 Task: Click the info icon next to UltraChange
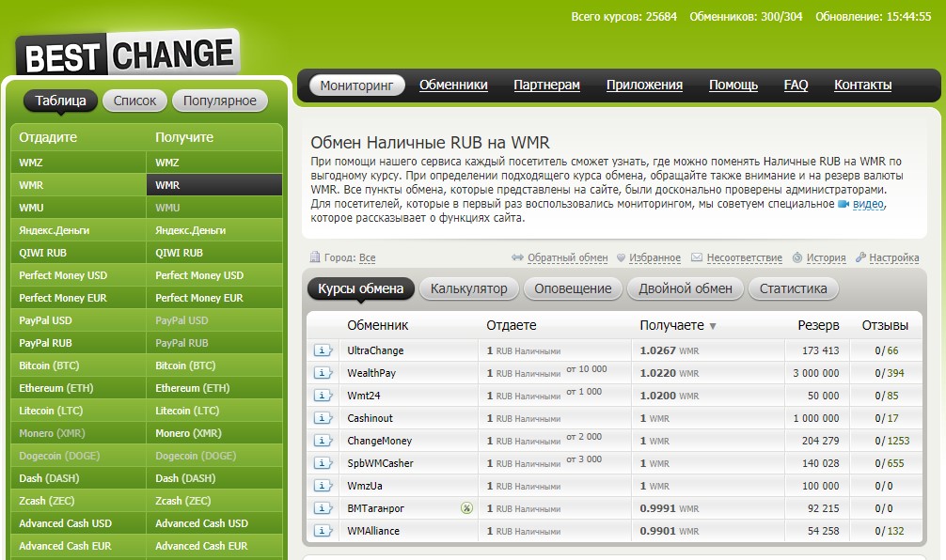pyautogui.click(x=323, y=350)
